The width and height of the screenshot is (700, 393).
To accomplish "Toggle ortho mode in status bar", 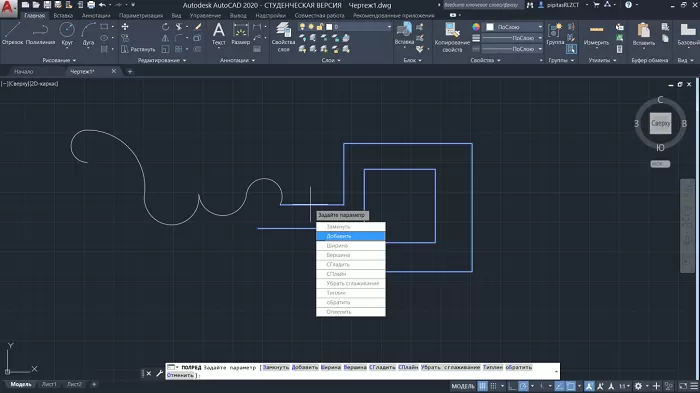I will (512, 386).
